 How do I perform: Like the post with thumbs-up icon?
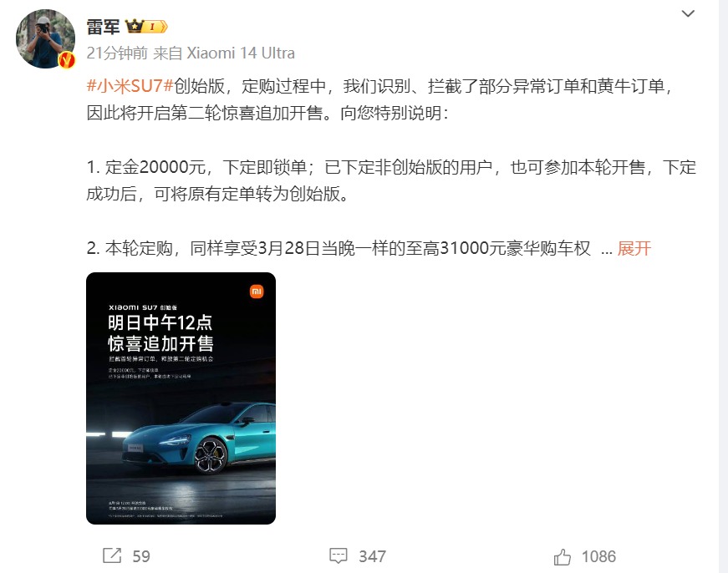(x=562, y=556)
